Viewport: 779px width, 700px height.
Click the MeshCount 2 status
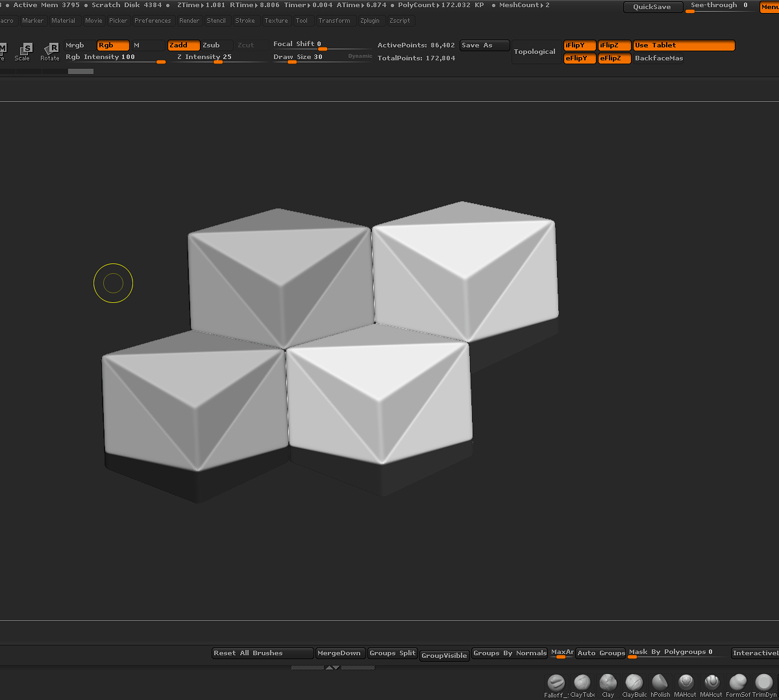(x=524, y=5)
